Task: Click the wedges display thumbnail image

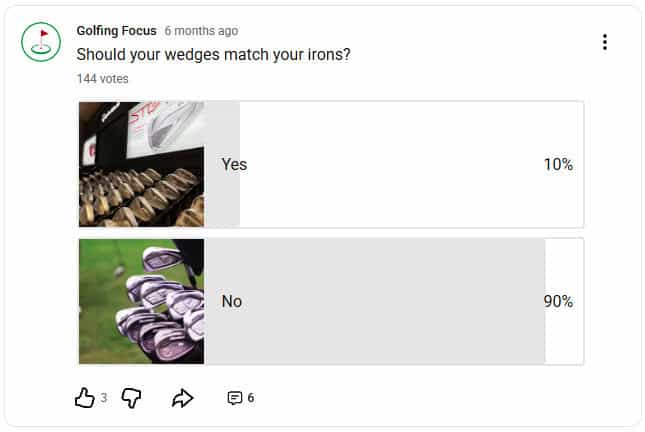Action: click(x=141, y=165)
